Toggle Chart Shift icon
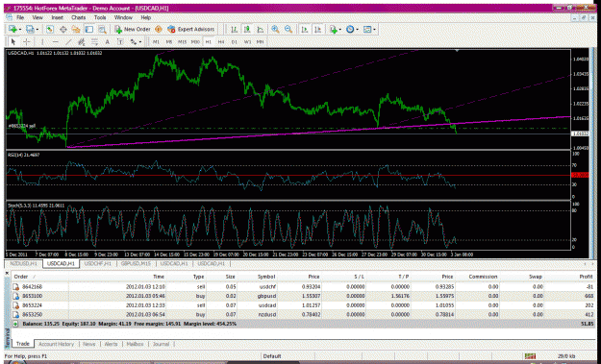This screenshot has width=601, height=364. (317, 29)
